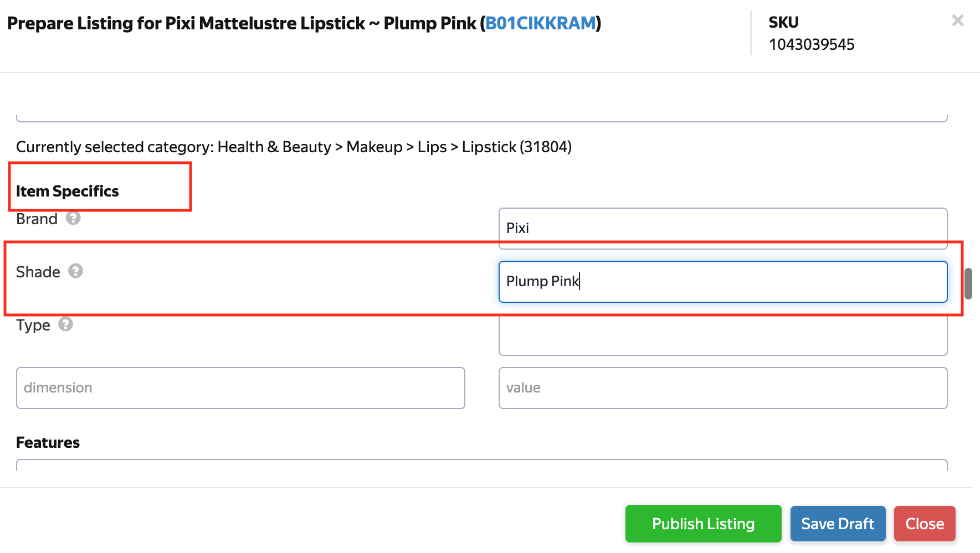
Task: Open the B01CIKKRAM ASIN link
Action: (541, 23)
